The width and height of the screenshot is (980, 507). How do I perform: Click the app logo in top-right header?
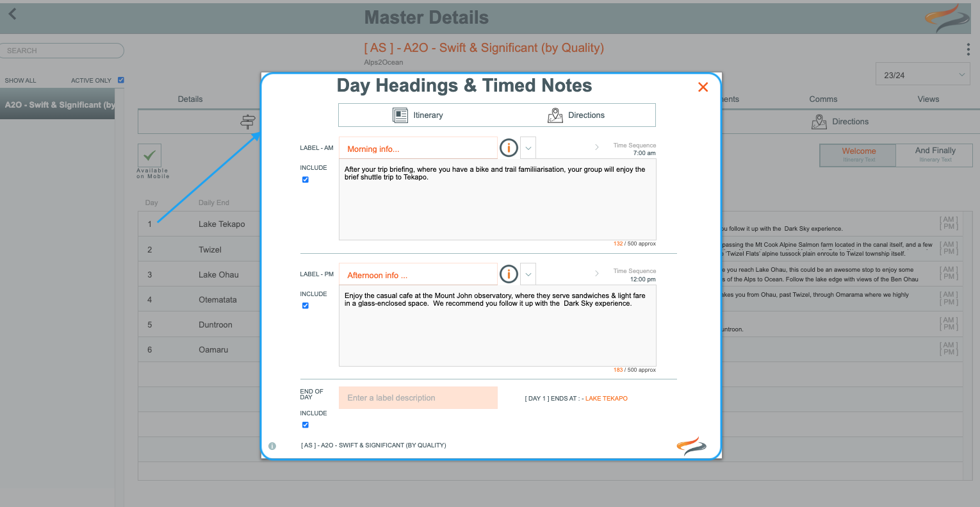tap(948, 18)
